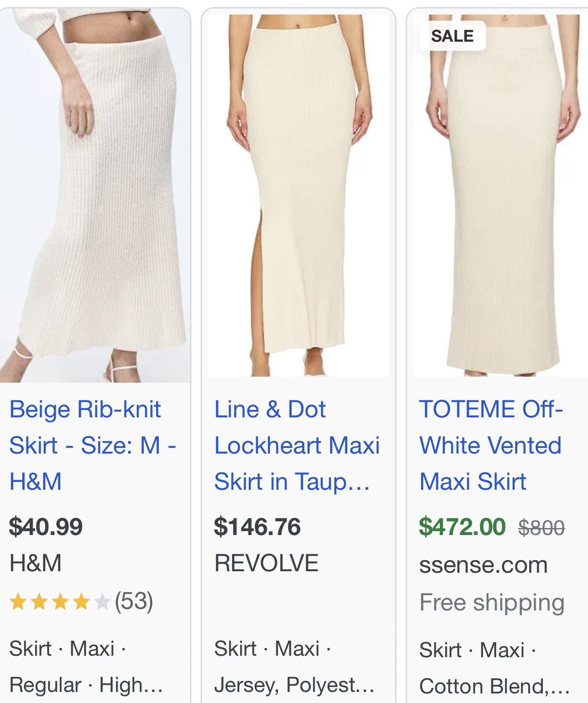Image resolution: width=588 pixels, height=703 pixels.
Task: Click the SALE badge on the TOTEME skirt
Action: (452, 36)
